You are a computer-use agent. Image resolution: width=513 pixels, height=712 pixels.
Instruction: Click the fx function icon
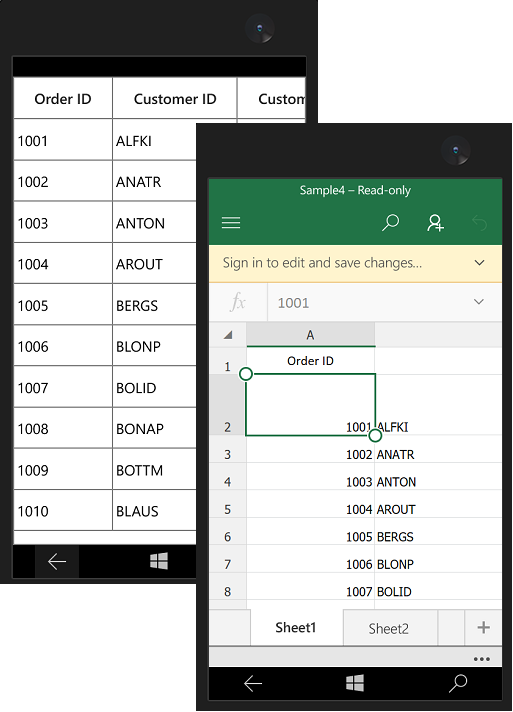pos(238,302)
